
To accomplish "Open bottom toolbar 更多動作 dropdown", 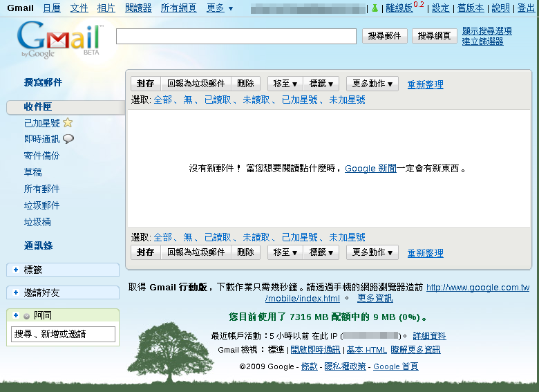I will pos(372,252).
